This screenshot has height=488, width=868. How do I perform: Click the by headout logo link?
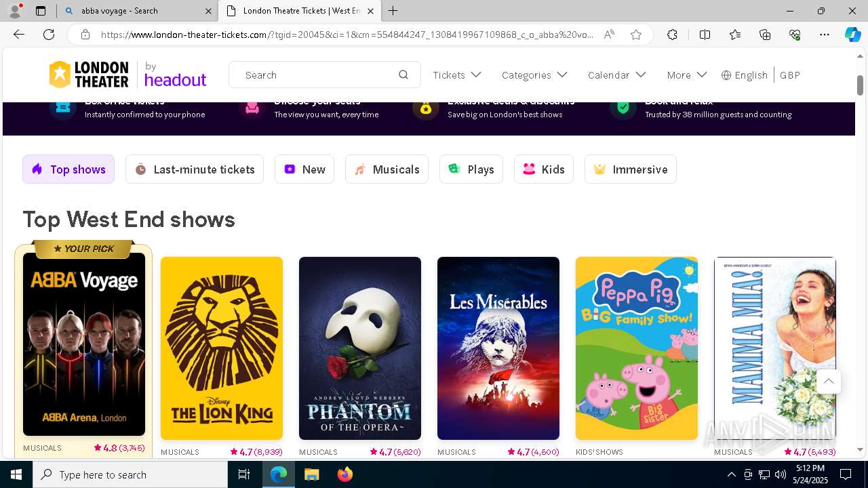tap(175, 75)
